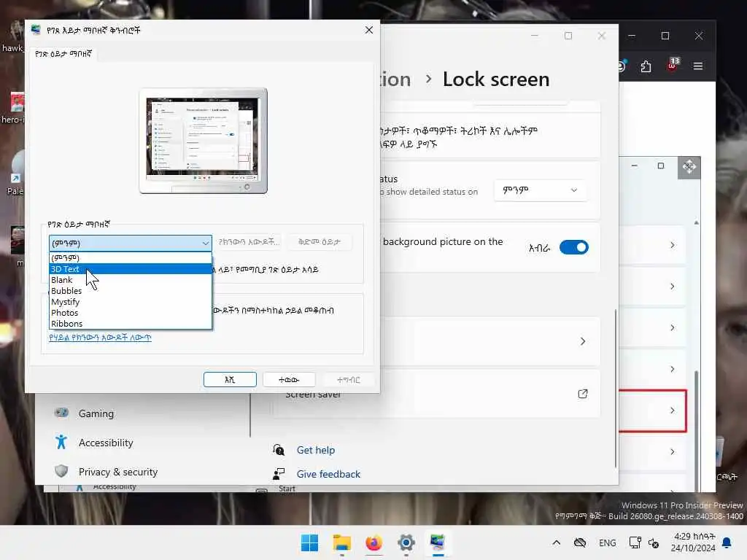Expand row chevron above Screen saver row
Viewport: 747px width, 560px height.
pos(583,341)
